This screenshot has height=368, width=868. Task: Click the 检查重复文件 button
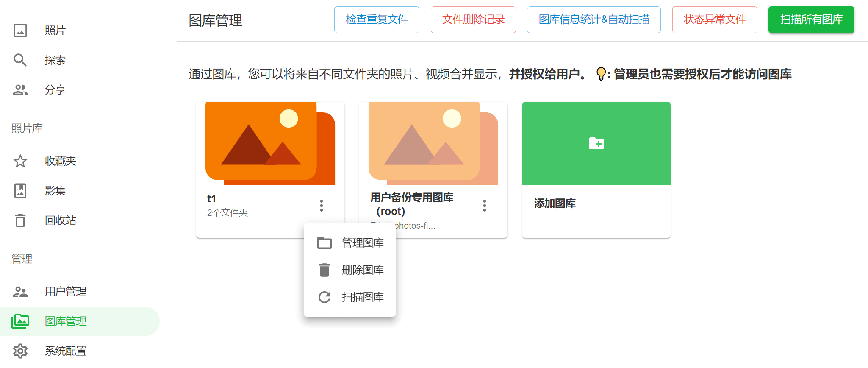(377, 20)
